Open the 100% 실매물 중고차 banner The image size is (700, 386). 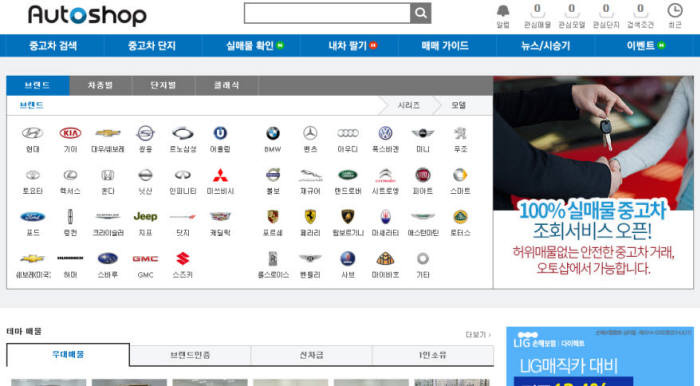coord(593,182)
